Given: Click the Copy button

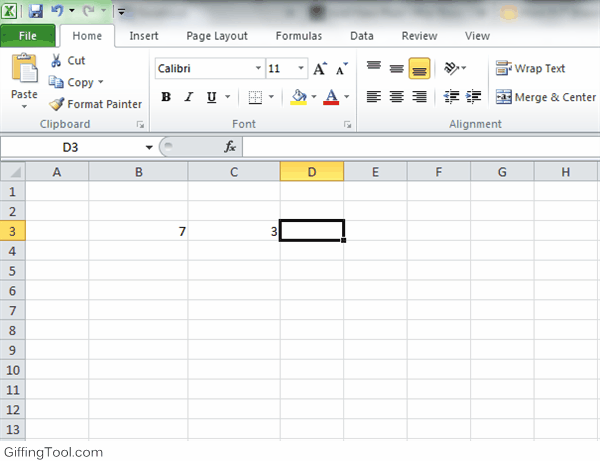Looking at the screenshot, I should tap(72, 82).
